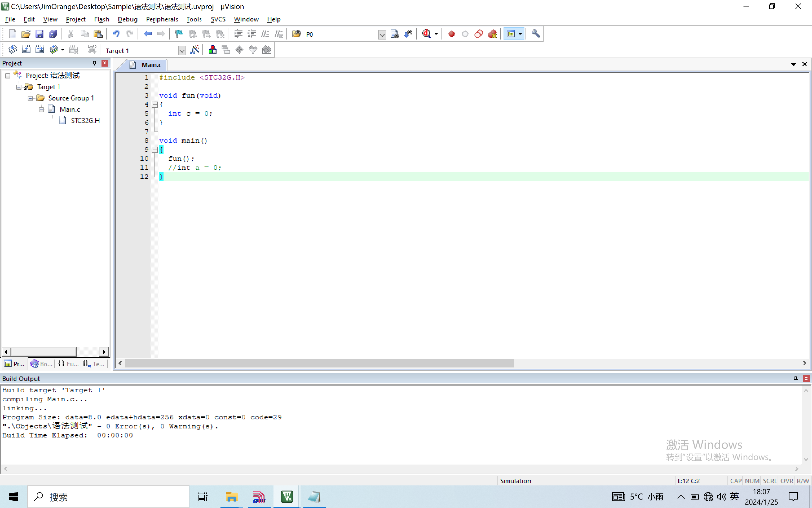The width and height of the screenshot is (812, 508).
Task: Comment the selected lines
Action: [265, 34]
